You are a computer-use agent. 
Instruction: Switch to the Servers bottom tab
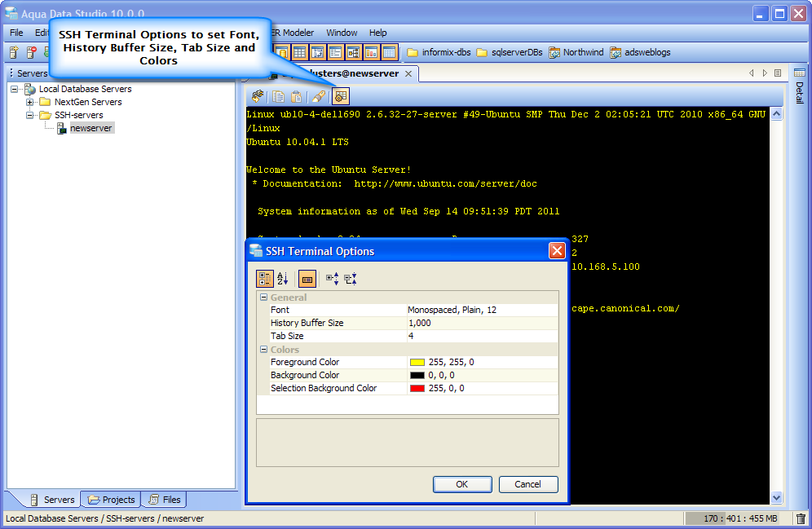point(52,500)
